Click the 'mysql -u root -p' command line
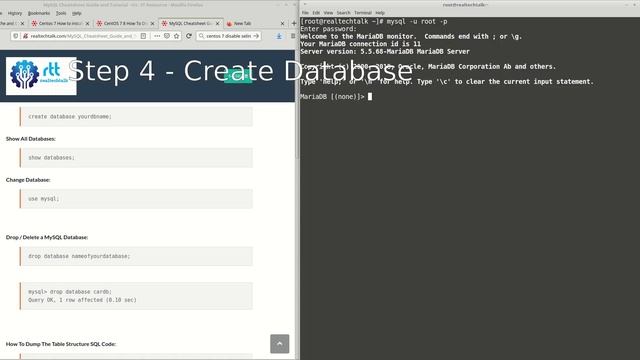 [417, 21]
